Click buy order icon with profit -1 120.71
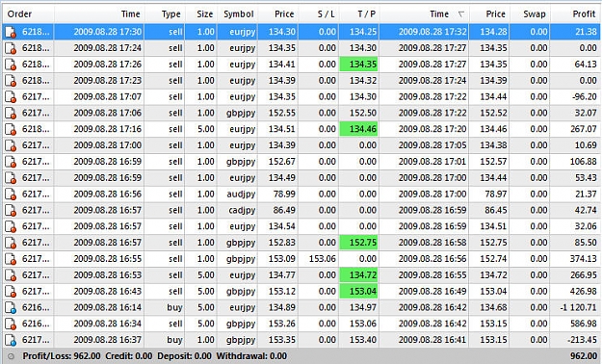Image resolution: width=602 pixels, height=364 pixels. [11, 308]
